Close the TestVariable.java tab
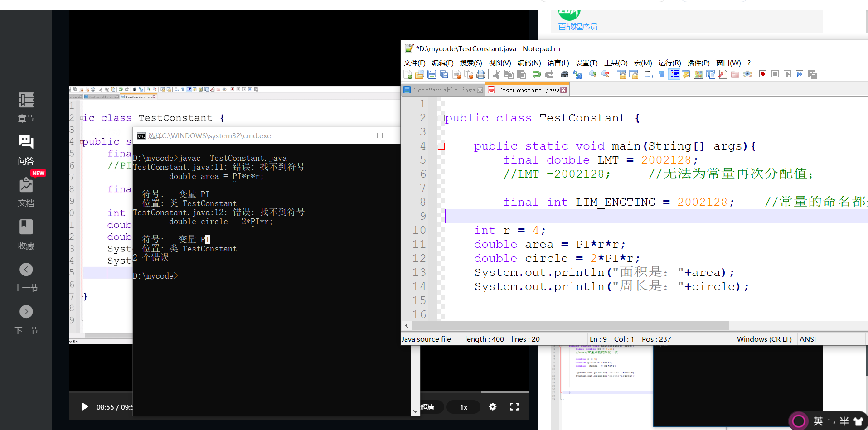Image resolution: width=868 pixels, height=430 pixels. [480, 90]
